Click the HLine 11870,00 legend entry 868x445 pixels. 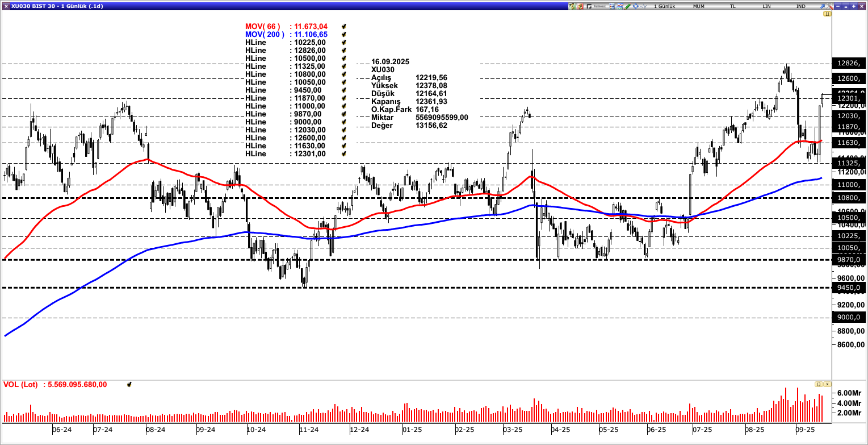pos(286,98)
